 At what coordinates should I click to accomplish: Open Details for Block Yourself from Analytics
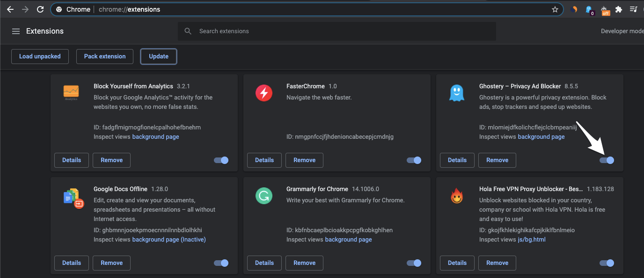tap(72, 160)
